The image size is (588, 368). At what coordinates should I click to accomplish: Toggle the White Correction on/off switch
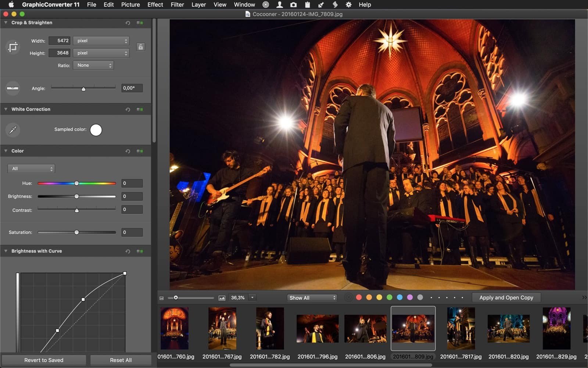click(x=140, y=109)
